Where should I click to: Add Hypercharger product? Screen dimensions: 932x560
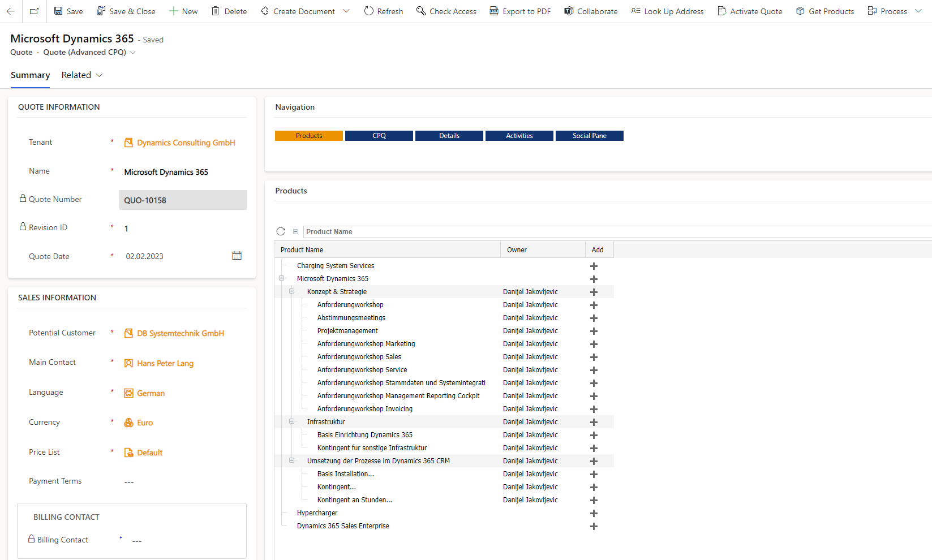pos(594,513)
